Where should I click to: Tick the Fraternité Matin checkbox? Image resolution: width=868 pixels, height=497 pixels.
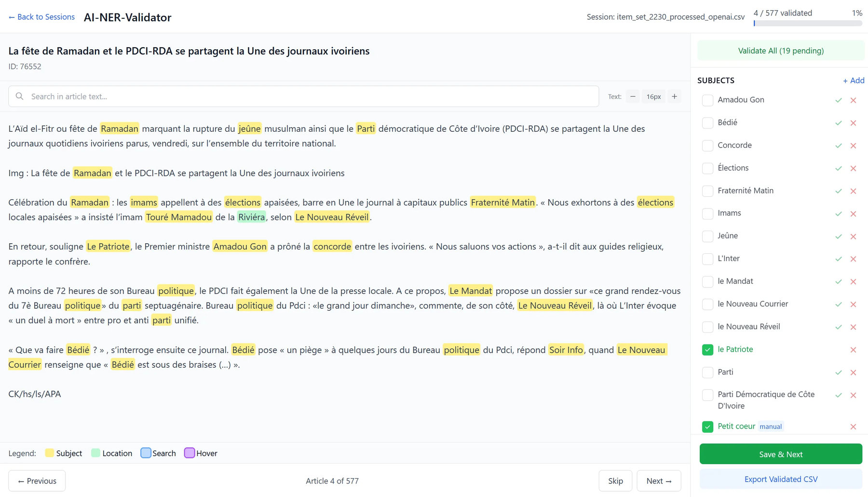707,191
